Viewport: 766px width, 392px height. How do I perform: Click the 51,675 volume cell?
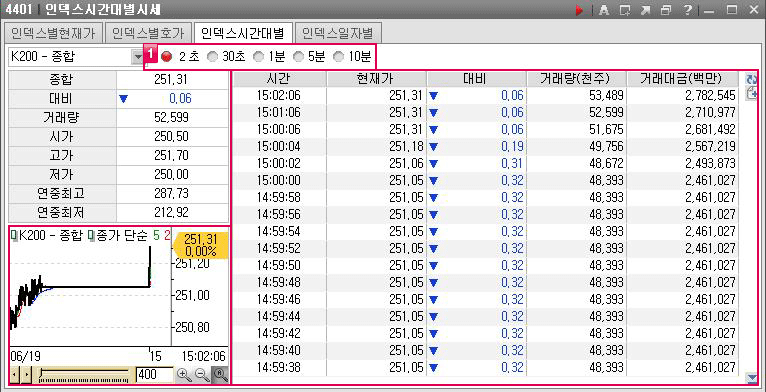(x=576, y=130)
